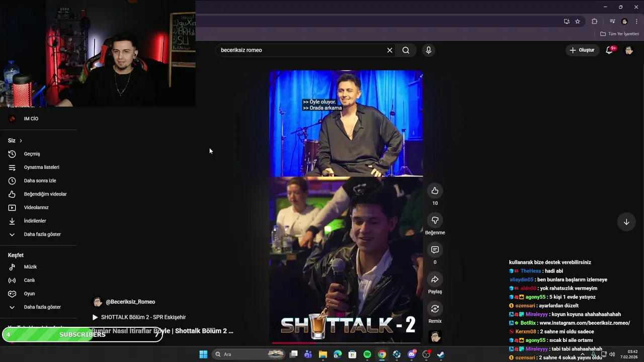Open Tüm Yer İşaretleri bookmarks folder
The width and height of the screenshot is (644, 362).
tap(619, 34)
